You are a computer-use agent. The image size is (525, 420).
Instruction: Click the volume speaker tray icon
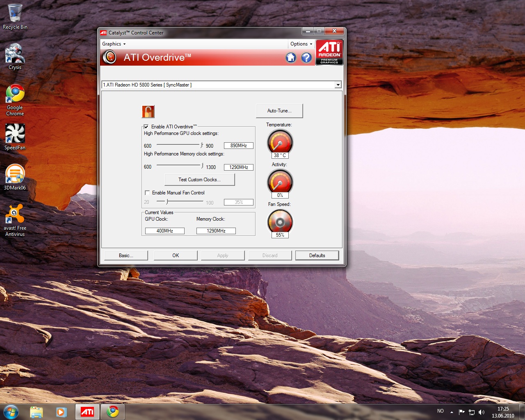click(x=482, y=412)
